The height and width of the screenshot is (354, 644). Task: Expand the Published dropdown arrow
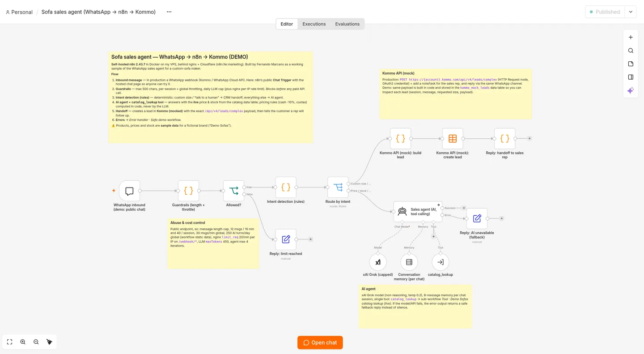(631, 12)
